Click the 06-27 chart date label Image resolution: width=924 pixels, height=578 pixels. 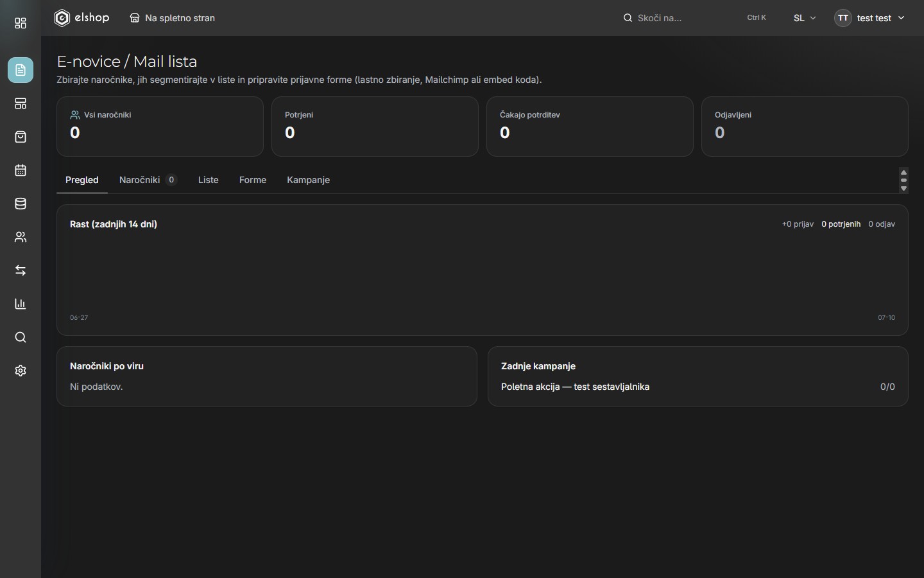[79, 318]
